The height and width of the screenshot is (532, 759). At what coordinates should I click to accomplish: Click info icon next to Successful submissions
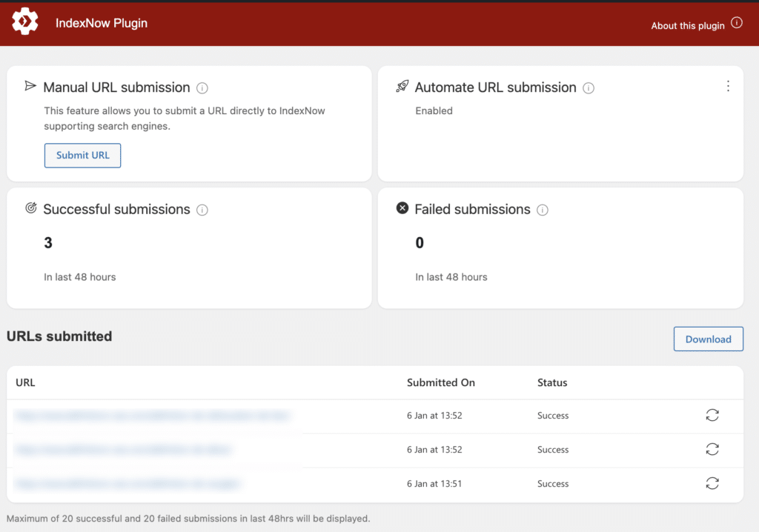coord(202,210)
